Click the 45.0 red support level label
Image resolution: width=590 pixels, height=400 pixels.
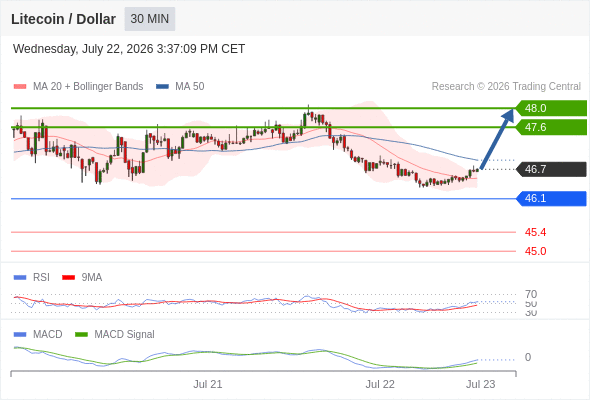click(535, 251)
